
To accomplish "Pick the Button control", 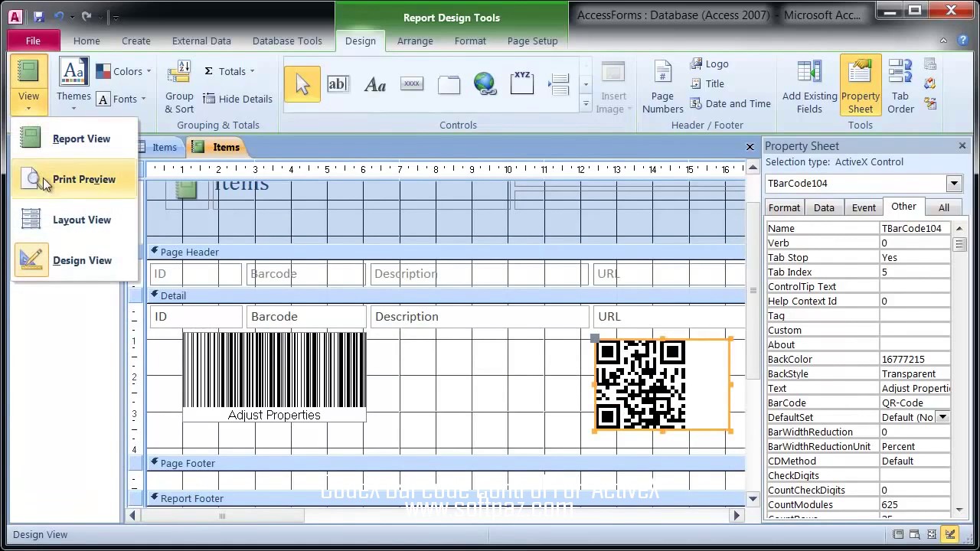I will point(411,84).
